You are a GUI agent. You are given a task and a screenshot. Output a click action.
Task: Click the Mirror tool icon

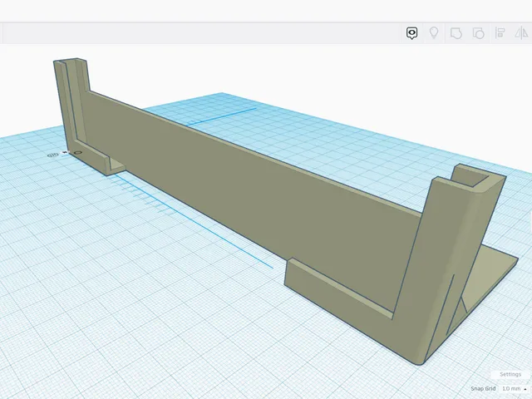pos(522,33)
